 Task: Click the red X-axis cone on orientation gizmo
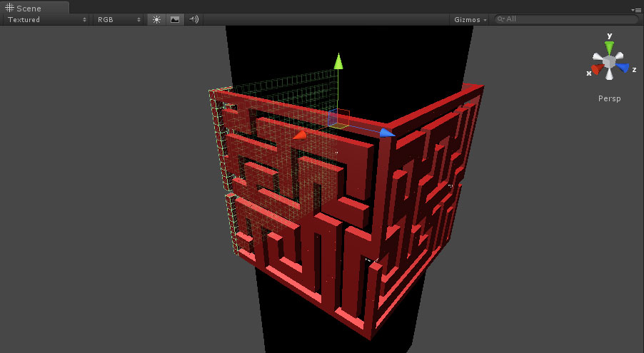click(x=595, y=71)
